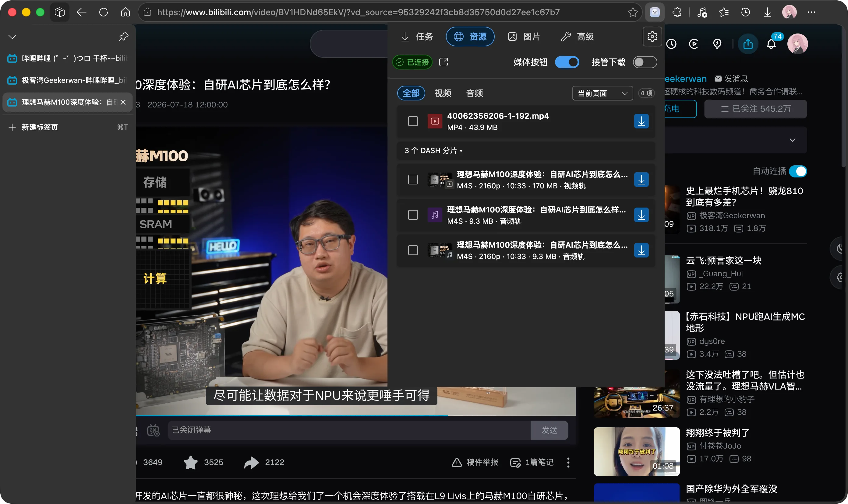The height and width of the screenshot is (504, 848).
Task: Check the M4S 9.3 MB audio checkbox
Action: point(413,215)
